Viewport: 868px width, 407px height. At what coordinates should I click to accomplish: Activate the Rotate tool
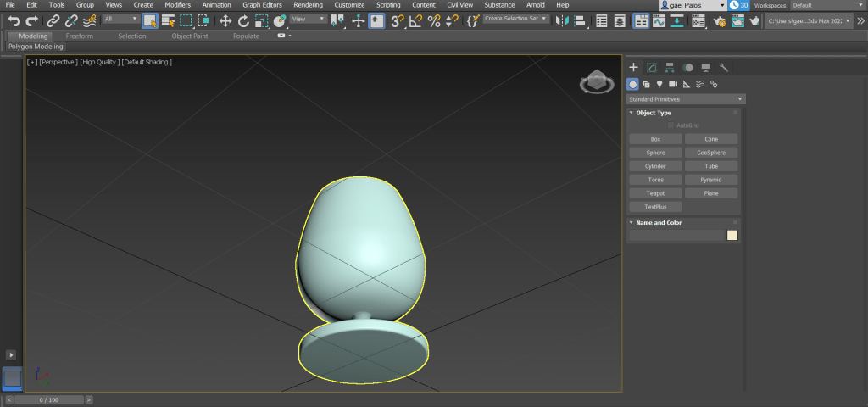tap(243, 20)
